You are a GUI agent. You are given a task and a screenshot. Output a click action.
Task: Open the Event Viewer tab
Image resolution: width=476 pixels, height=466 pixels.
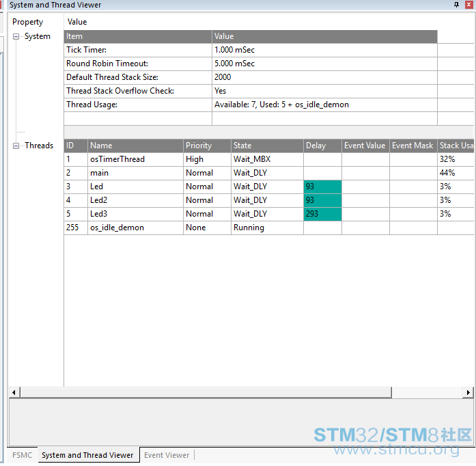[x=167, y=454]
